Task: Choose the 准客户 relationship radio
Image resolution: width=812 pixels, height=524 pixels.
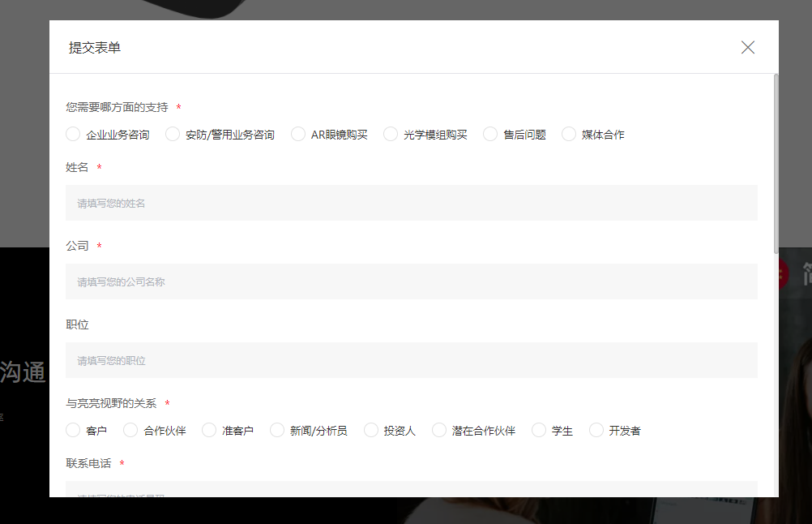Action: point(209,430)
